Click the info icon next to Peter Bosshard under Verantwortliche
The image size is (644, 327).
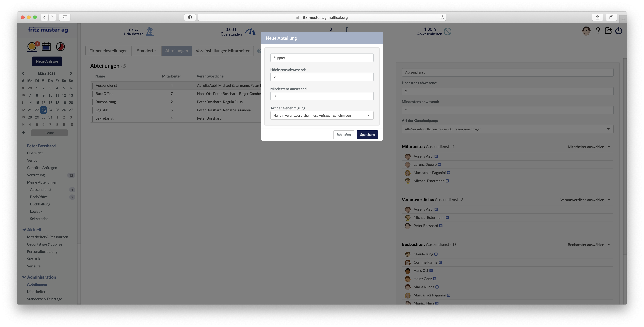[441, 226]
